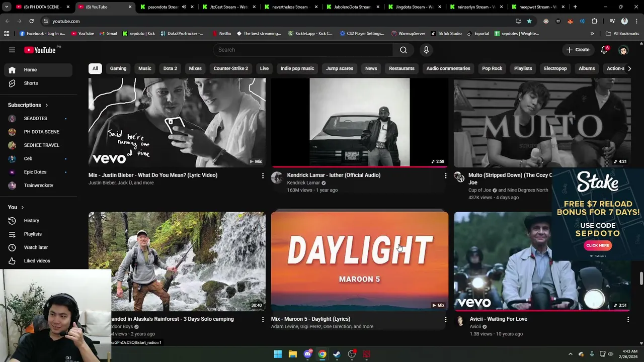Select the Indie pop music chip
Image resolution: width=644 pixels, height=362 pixels.
[x=297, y=68]
